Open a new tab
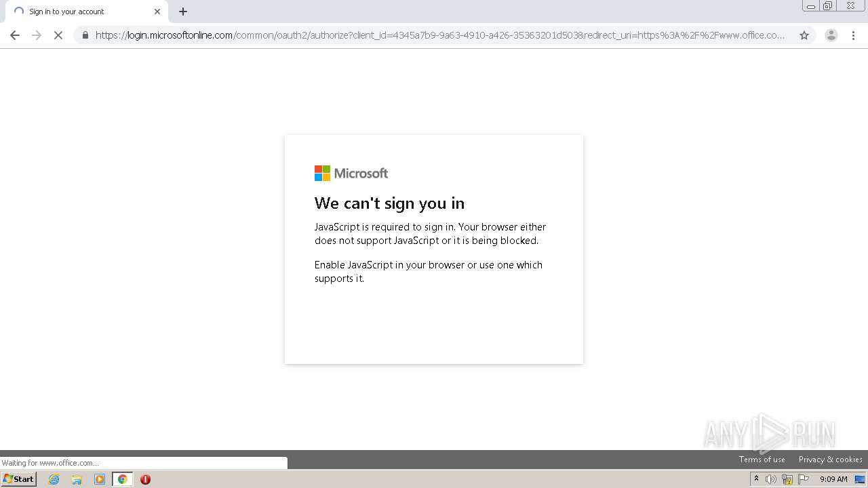 [x=183, y=12]
